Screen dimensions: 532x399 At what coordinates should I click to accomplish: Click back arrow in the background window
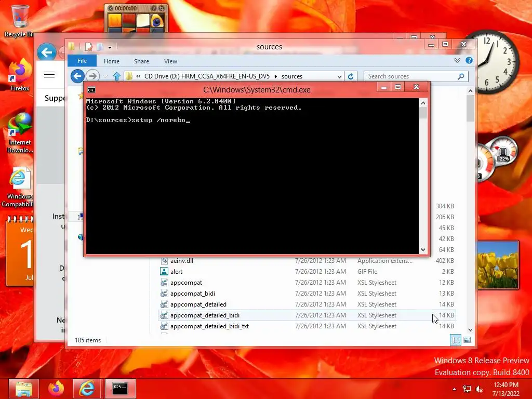[x=46, y=52]
